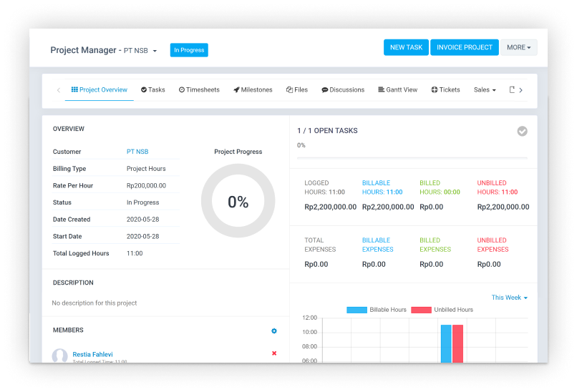577x392 pixels.
Task: Click the Billing Type value Project Hours
Action: [146, 169]
